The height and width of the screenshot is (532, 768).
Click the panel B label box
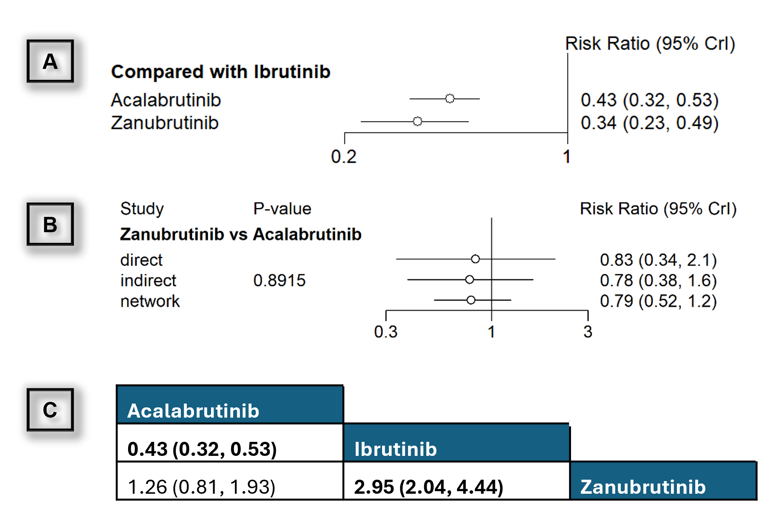50,224
